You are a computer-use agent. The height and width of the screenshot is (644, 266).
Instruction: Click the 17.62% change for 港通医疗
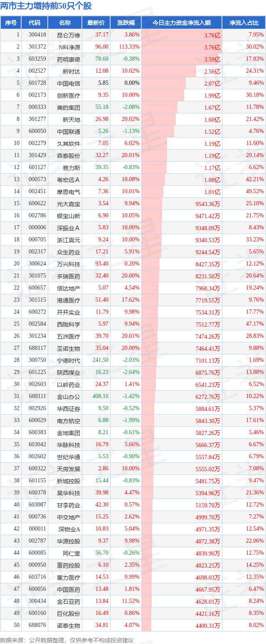[131, 300]
